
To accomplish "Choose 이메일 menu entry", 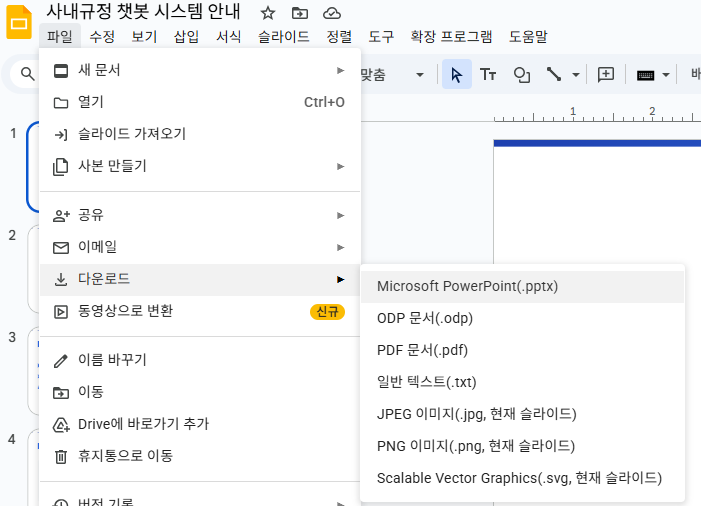I will coord(200,247).
